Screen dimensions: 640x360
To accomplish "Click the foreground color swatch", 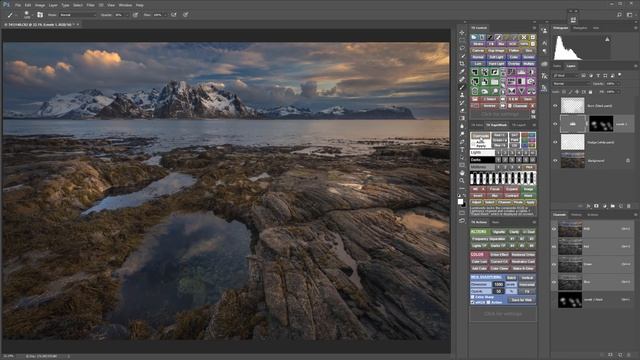I will point(460,201).
